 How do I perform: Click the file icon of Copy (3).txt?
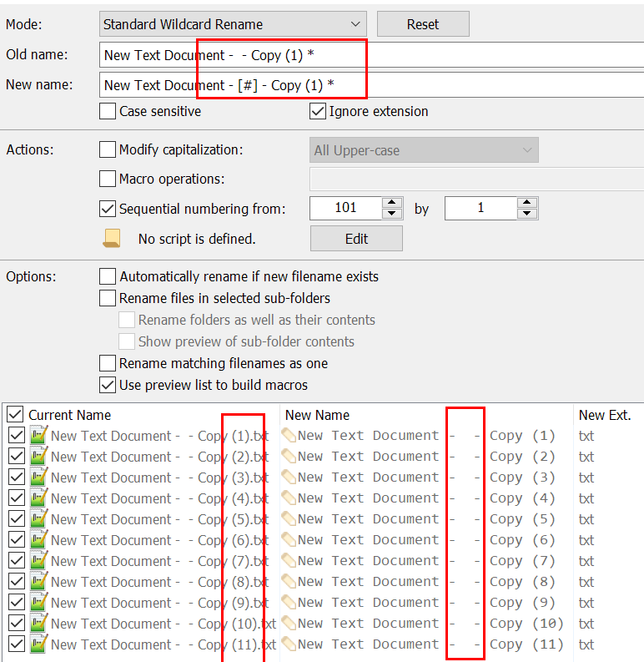[38, 477]
